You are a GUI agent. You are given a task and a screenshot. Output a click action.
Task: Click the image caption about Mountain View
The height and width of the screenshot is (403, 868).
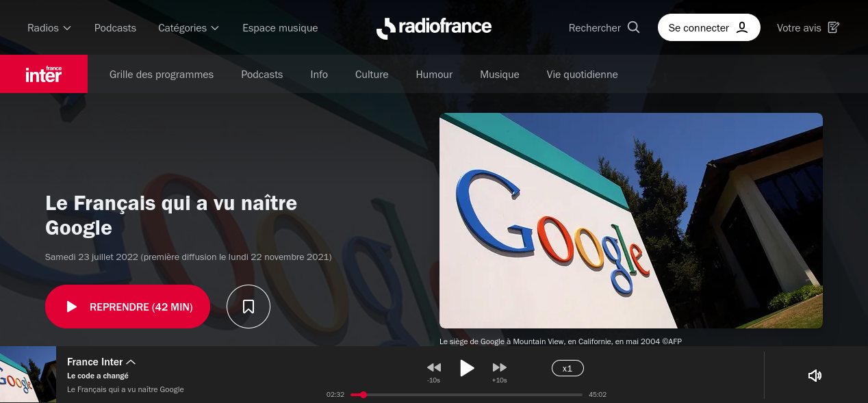point(561,341)
